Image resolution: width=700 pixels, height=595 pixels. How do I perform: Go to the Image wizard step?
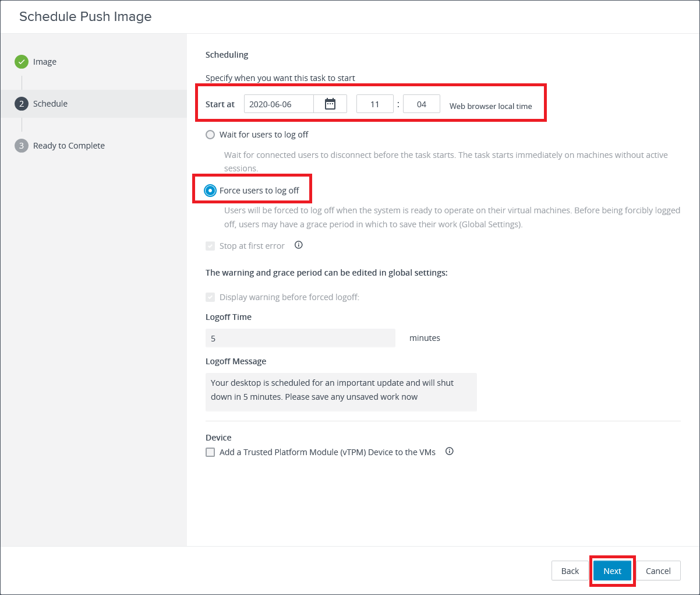coord(45,62)
